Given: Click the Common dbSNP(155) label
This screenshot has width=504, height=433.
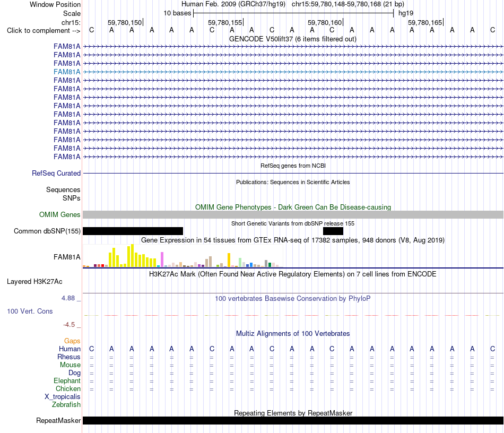Looking at the screenshot, I should (x=47, y=231).
